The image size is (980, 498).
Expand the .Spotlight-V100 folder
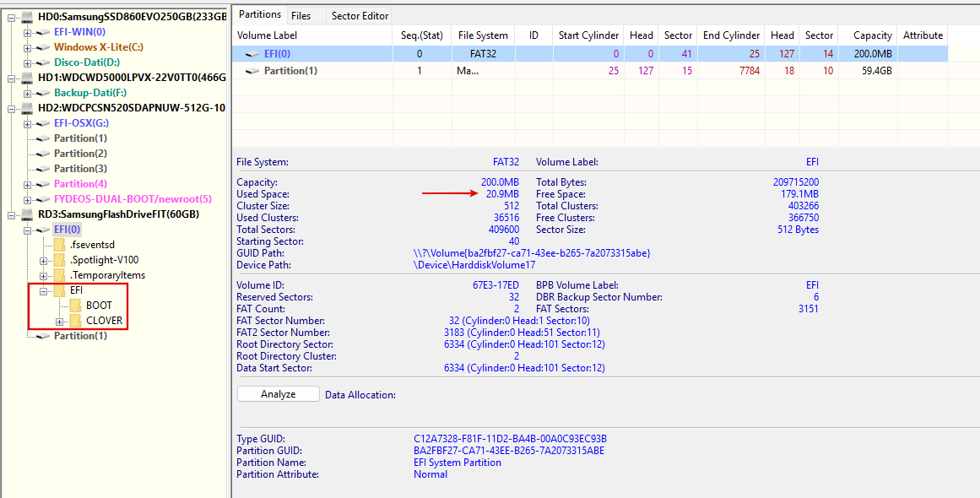[43, 260]
